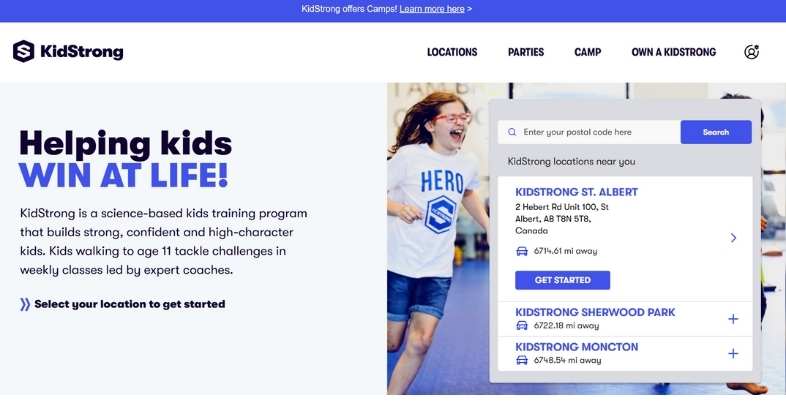
Task: Click the HERO shirt emblem in the photo
Action: 440,215
